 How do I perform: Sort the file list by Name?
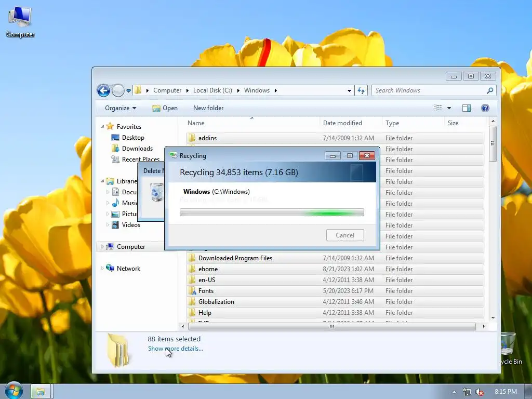[196, 123]
